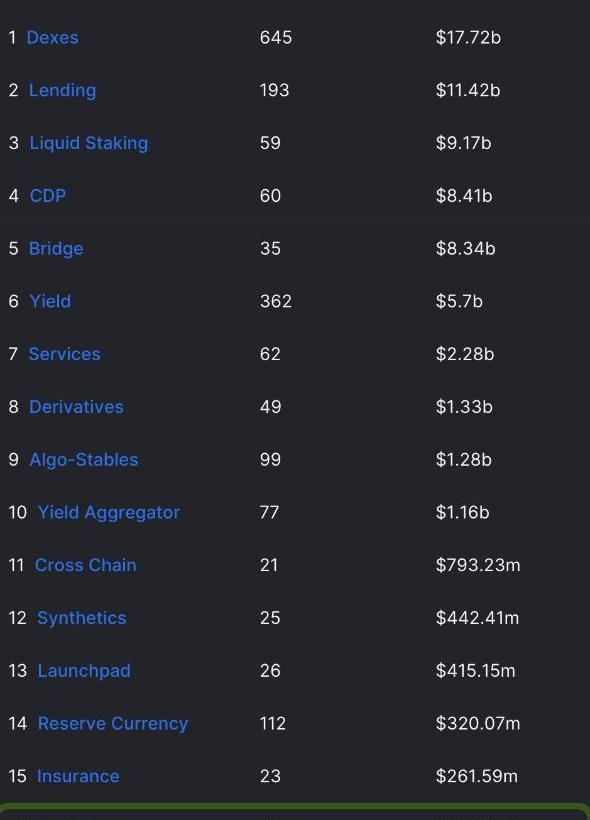Open the Synthetics category link

tap(82, 618)
